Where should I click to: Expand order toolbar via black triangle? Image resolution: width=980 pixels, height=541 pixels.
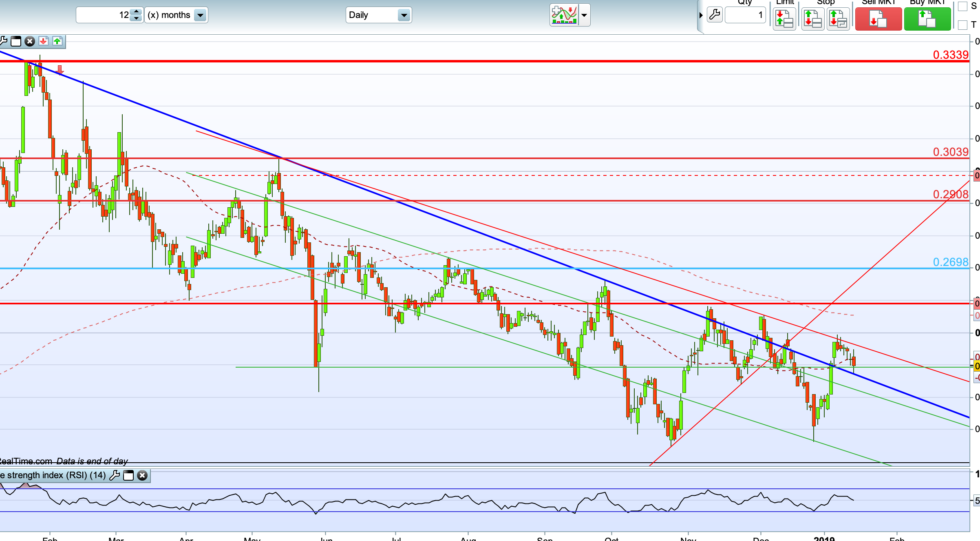[x=701, y=16]
